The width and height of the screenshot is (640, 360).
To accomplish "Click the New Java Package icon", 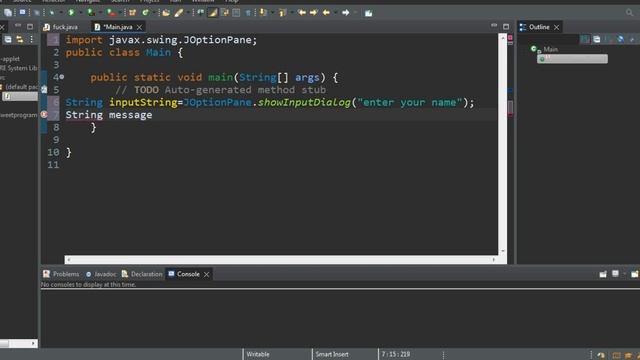I will [132, 13].
